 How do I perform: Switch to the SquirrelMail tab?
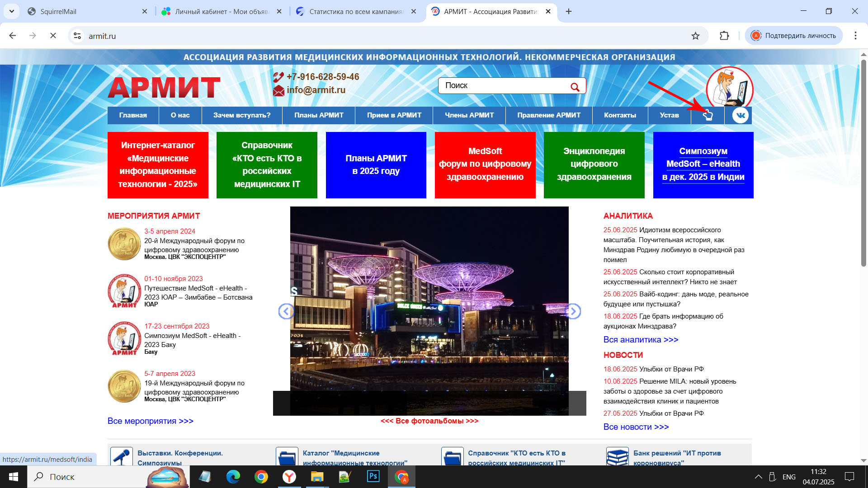(86, 11)
